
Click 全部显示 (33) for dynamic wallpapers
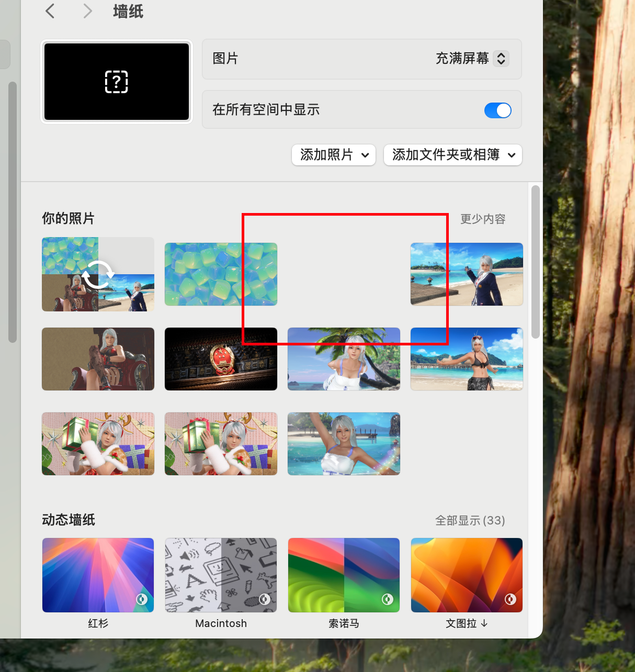pyautogui.click(x=470, y=520)
